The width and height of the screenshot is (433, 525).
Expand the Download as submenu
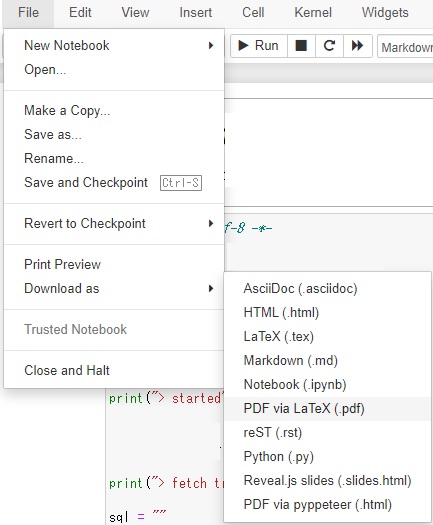114,288
